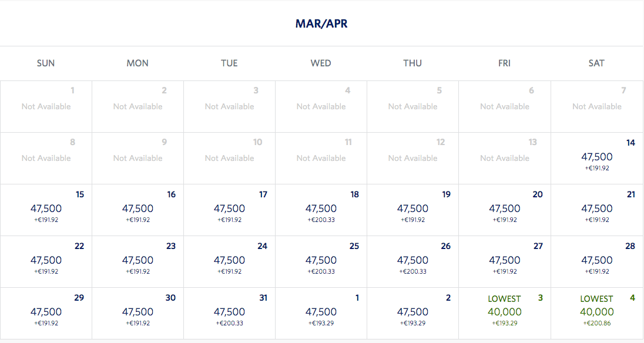Select April 1 fare of 47,500
The width and height of the screenshot is (644, 343).
point(321,312)
